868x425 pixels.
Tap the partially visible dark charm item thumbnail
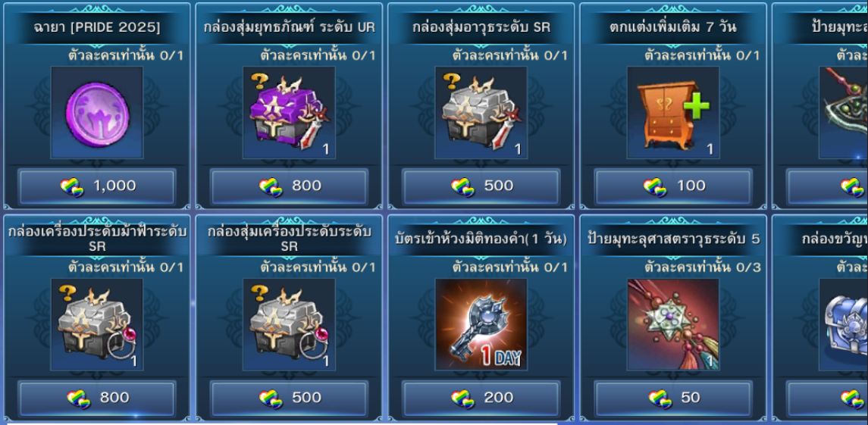[x=844, y=112]
